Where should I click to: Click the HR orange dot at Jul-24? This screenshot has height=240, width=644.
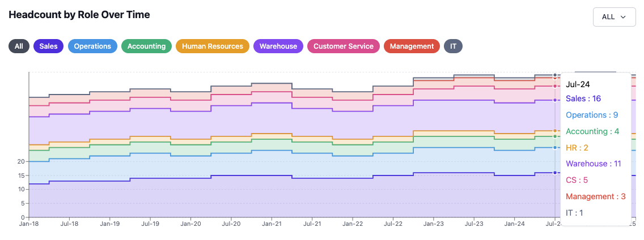click(x=555, y=131)
